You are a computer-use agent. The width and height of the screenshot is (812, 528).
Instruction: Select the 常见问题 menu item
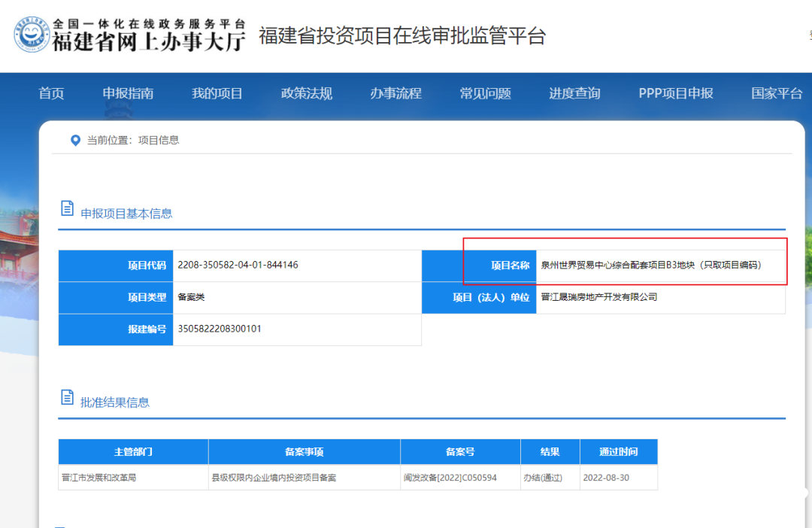click(x=485, y=93)
